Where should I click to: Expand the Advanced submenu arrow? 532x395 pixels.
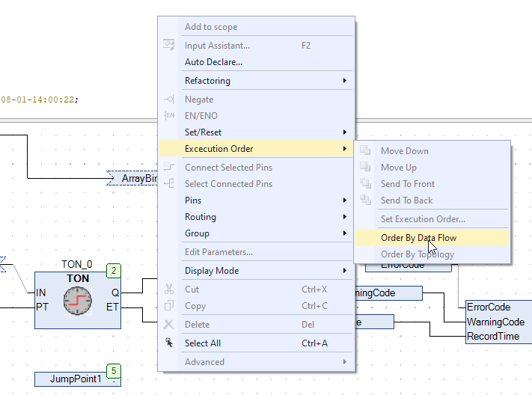[345, 362]
